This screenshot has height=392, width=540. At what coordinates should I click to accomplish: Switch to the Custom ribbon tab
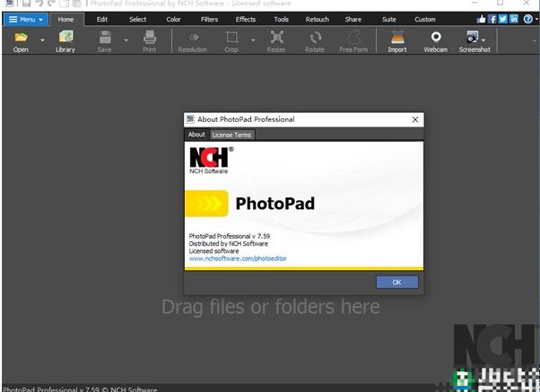coord(425,20)
